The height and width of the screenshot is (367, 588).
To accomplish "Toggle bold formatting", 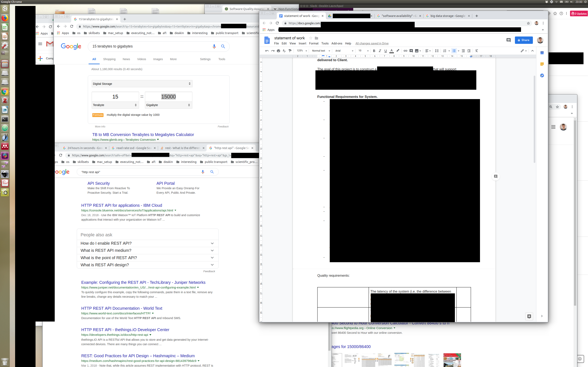I will tap(374, 51).
